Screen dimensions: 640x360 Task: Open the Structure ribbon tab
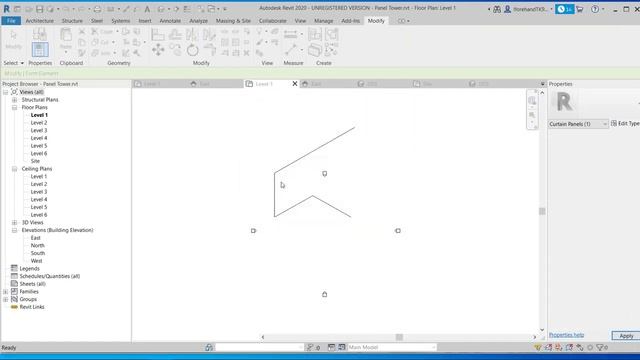tap(72, 20)
